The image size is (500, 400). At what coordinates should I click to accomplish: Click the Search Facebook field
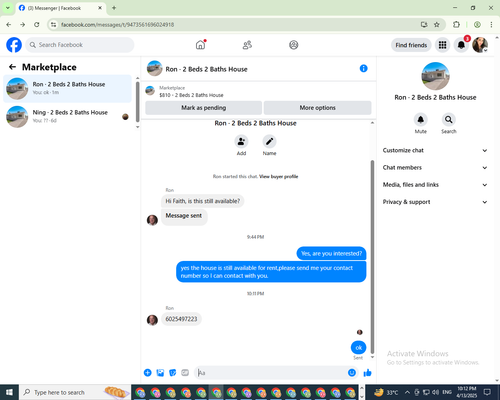[80, 45]
